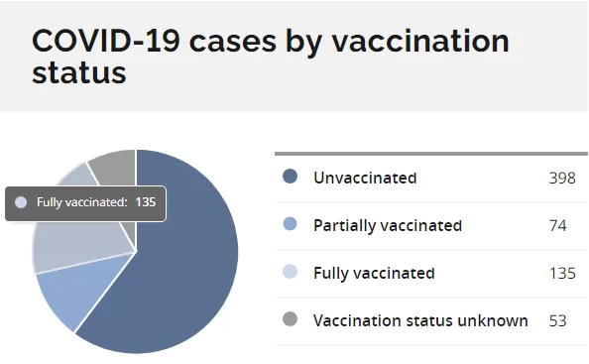The image size is (589, 364).
Task: Click the tooltip's light blue dot
Action: click(x=21, y=202)
